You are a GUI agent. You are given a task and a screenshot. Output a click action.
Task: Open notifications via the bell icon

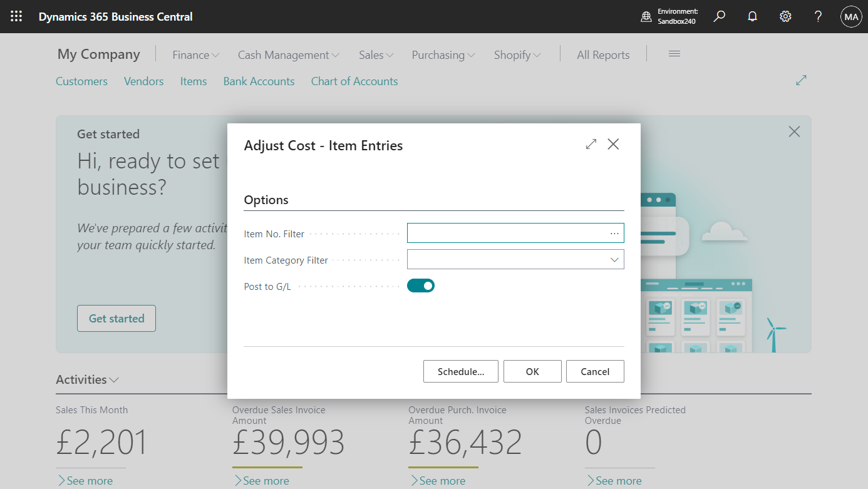click(x=752, y=16)
